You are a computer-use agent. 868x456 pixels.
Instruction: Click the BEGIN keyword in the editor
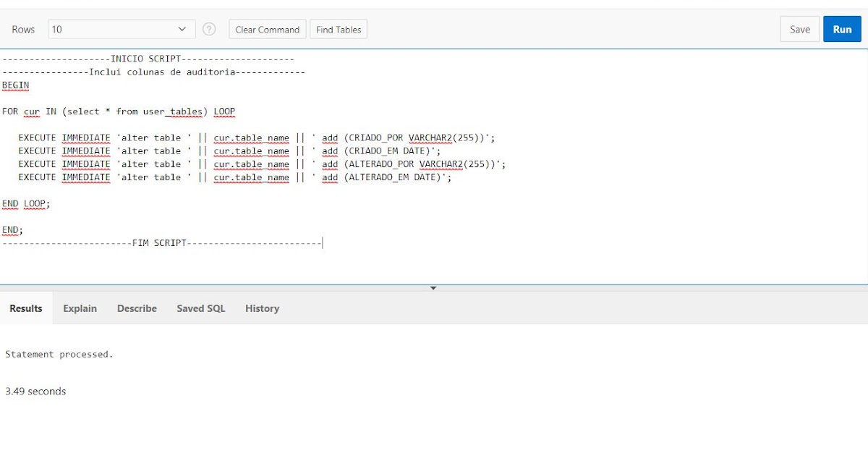(x=15, y=85)
